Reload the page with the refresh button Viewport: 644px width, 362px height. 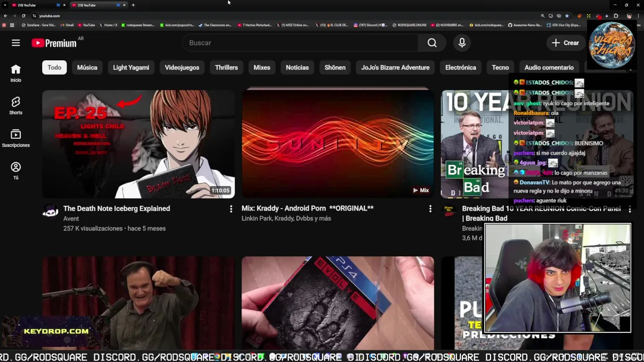pos(23,16)
